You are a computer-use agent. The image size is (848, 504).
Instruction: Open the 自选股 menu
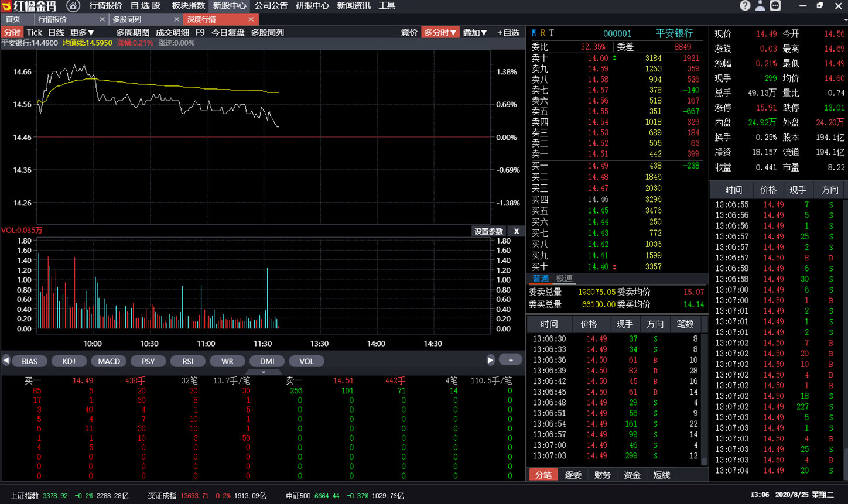click(x=145, y=6)
